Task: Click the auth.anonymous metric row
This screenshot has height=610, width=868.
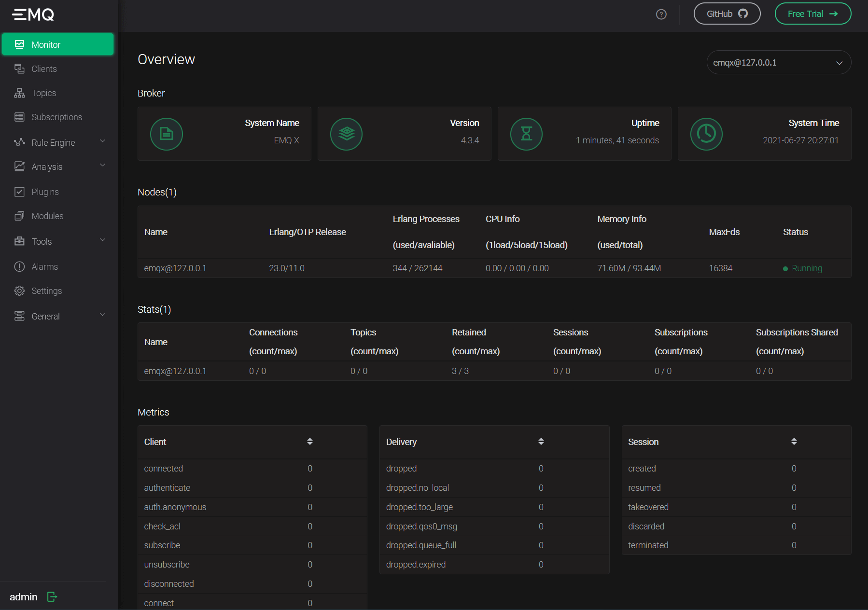Action: point(252,507)
